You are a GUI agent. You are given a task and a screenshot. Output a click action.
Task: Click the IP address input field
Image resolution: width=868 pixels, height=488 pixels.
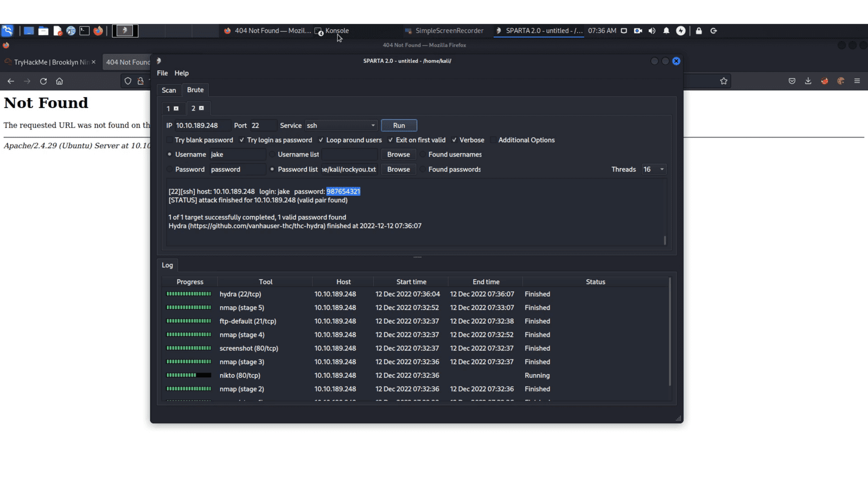click(x=202, y=125)
